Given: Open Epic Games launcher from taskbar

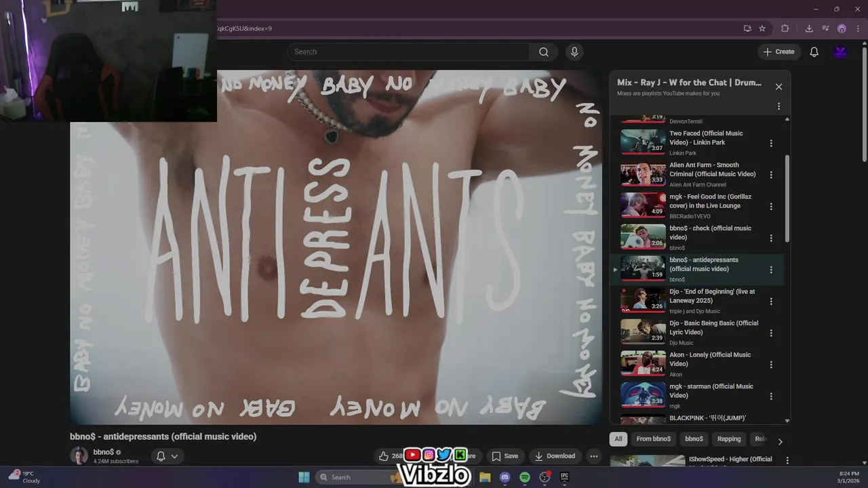Looking at the screenshot, I should click(564, 477).
